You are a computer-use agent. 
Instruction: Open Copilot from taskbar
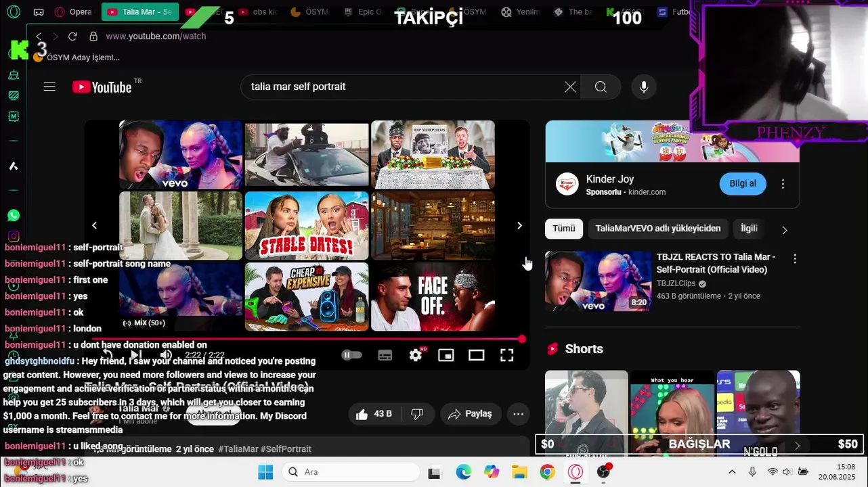click(492, 472)
